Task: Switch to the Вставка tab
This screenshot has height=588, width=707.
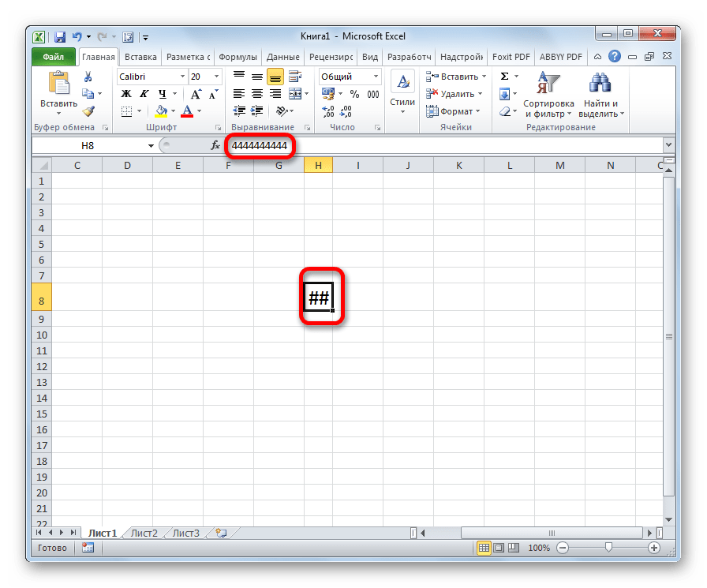Action: click(x=140, y=57)
